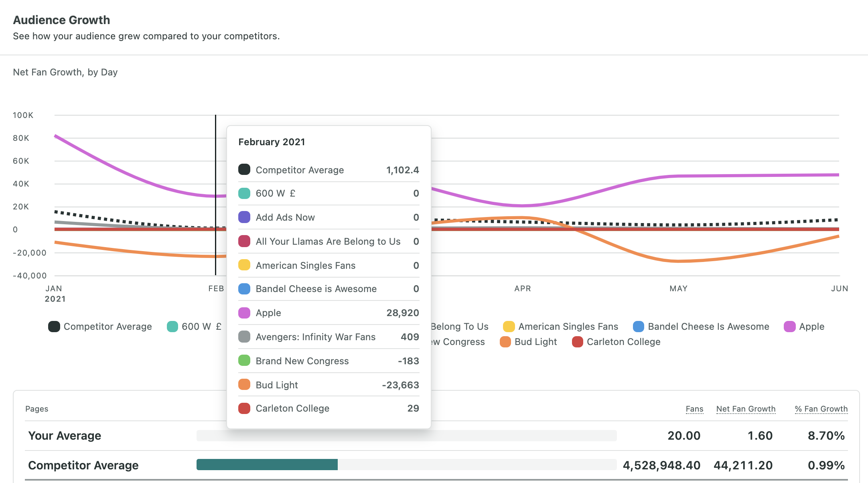Click Brand New Congress green tooltip swatch

pyautogui.click(x=244, y=361)
